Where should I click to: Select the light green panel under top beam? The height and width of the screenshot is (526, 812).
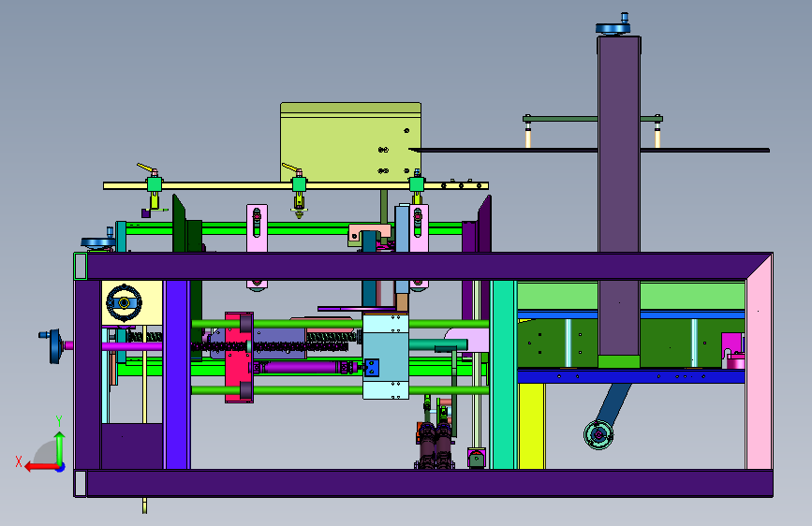[630, 296]
